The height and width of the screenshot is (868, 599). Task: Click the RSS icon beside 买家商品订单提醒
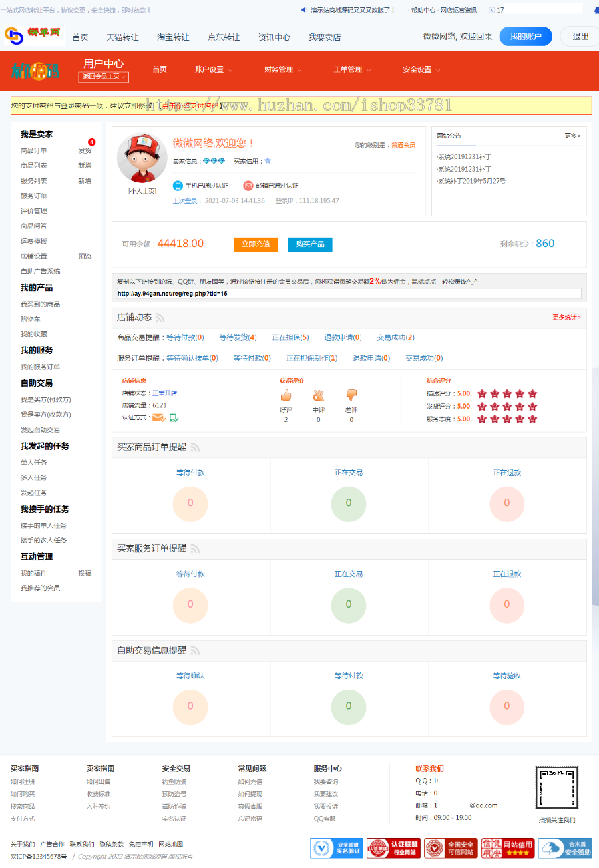195,447
